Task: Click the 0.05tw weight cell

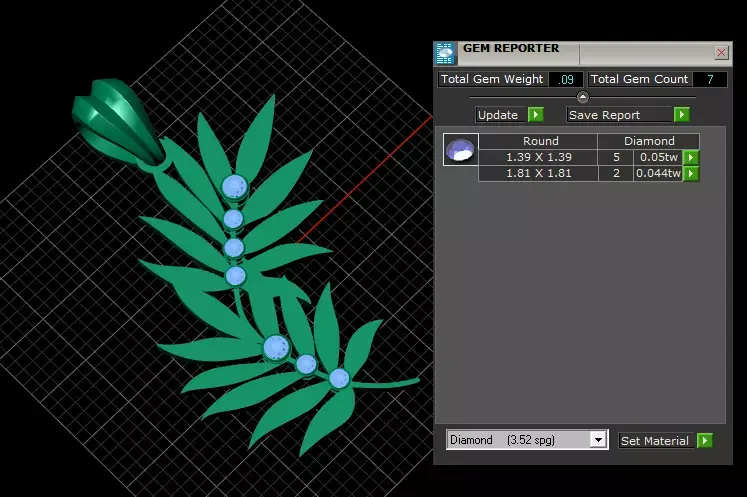Action: click(x=658, y=157)
